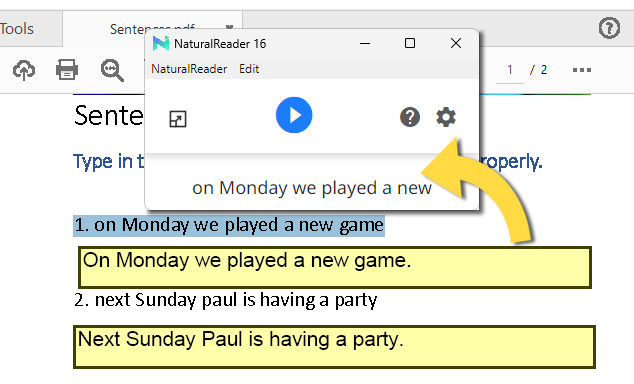The width and height of the screenshot is (634, 384).
Task: Open the find text magnifier tool
Action: [x=112, y=70]
